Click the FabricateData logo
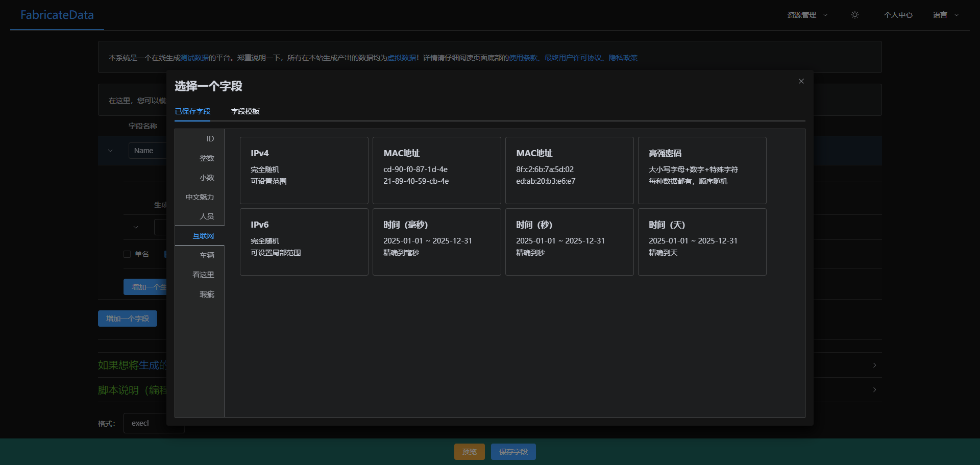This screenshot has height=465, width=980. click(57, 15)
